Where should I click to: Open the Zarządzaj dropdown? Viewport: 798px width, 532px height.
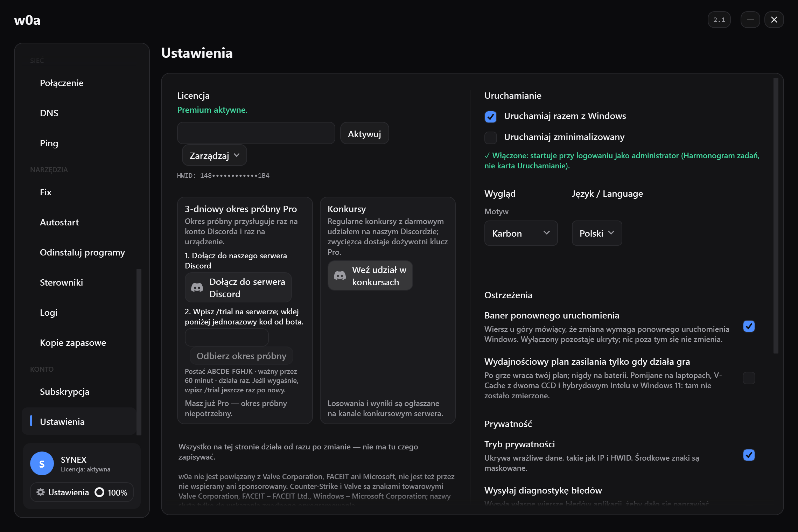pyautogui.click(x=215, y=155)
